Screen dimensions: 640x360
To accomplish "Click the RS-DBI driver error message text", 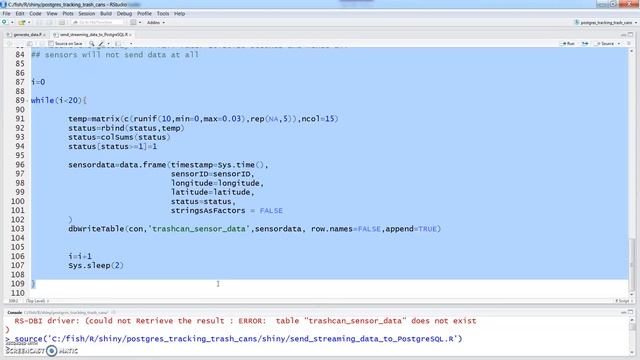I will tap(245, 321).
